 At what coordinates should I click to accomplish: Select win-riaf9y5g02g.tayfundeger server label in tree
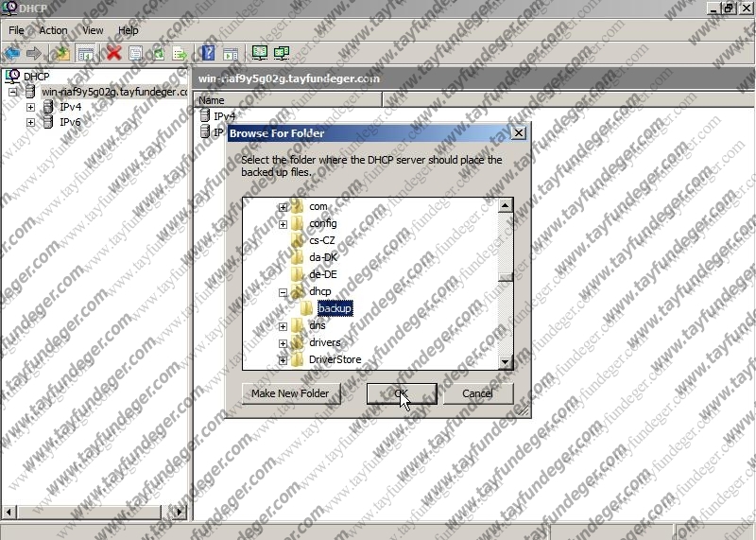(114, 92)
